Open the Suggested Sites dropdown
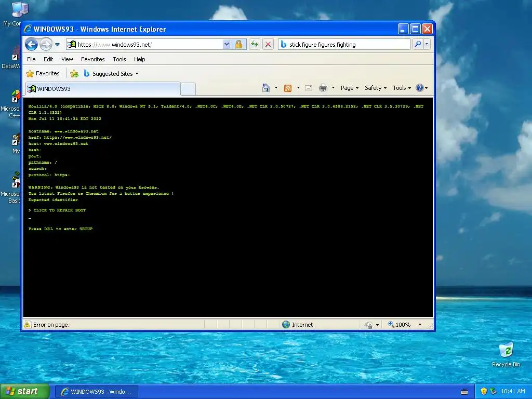Image resolution: width=532 pixels, height=399 pixels. (111, 74)
